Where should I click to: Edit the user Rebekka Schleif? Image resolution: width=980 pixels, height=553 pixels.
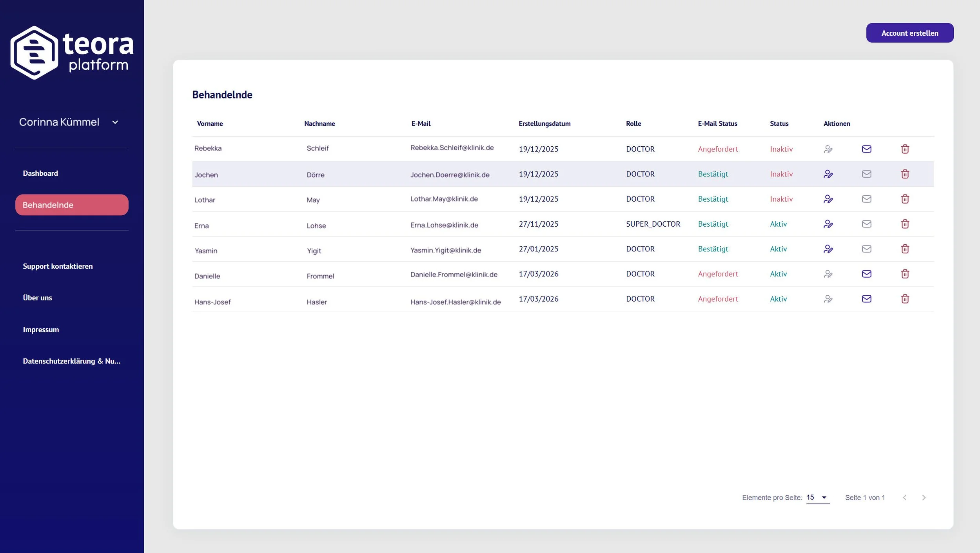[828, 149]
